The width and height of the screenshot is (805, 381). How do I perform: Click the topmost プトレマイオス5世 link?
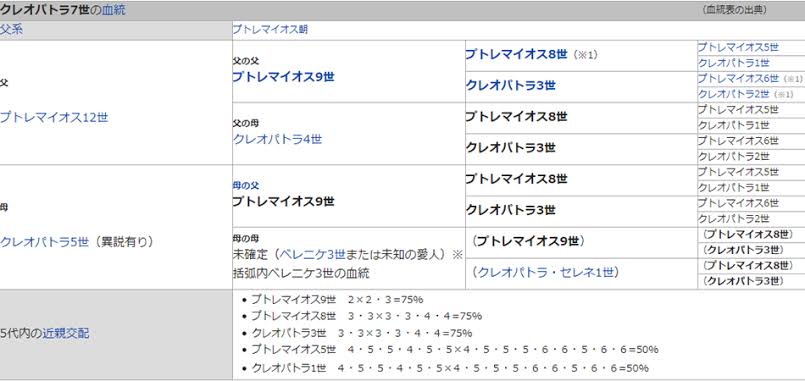(738, 47)
